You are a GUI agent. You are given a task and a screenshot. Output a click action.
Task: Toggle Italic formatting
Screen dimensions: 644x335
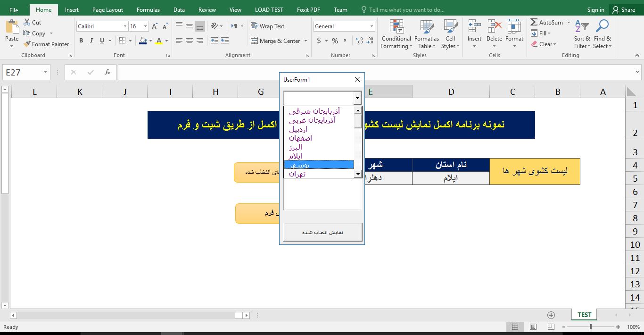tap(91, 41)
